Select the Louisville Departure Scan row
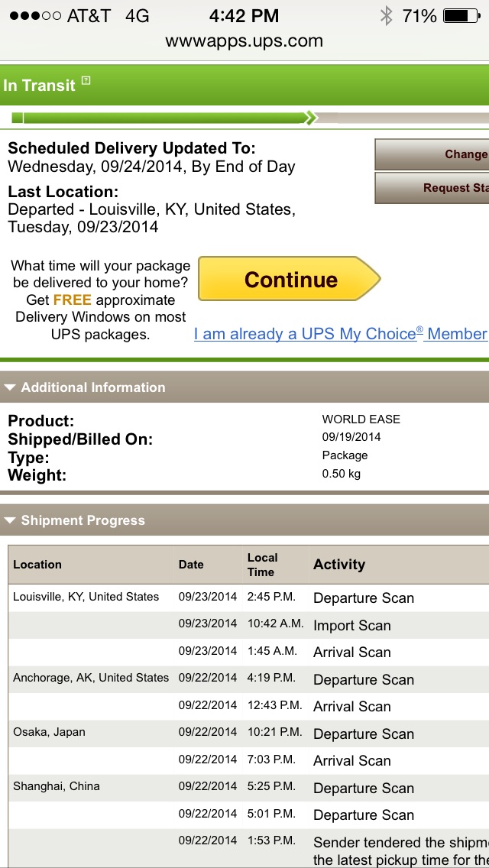The height and width of the screenshot is (868, 489). click(248, 598)
